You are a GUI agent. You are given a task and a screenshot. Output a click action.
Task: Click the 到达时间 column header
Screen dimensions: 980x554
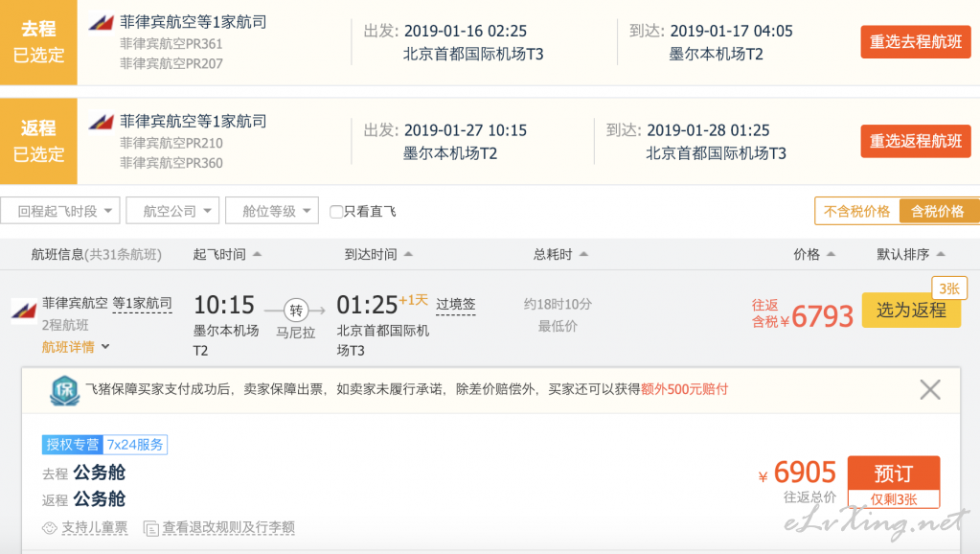click(x=371, y=255)
